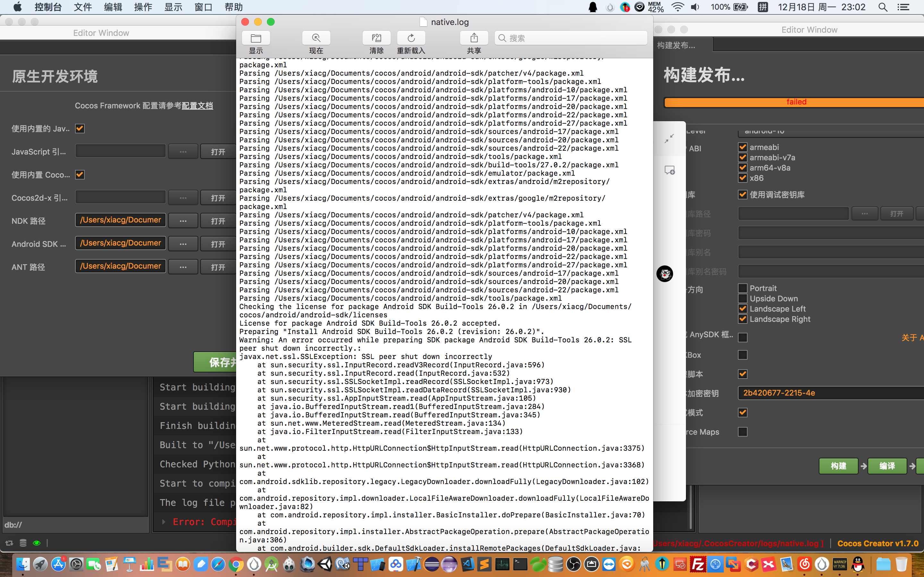Expand the red Error console entry

164,522
